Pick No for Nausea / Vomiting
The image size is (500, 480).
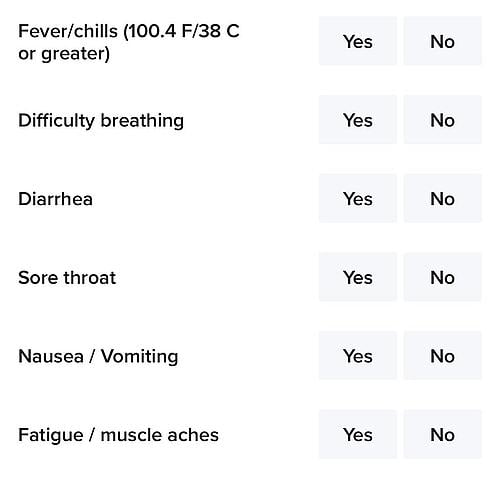tap(443, 356)
